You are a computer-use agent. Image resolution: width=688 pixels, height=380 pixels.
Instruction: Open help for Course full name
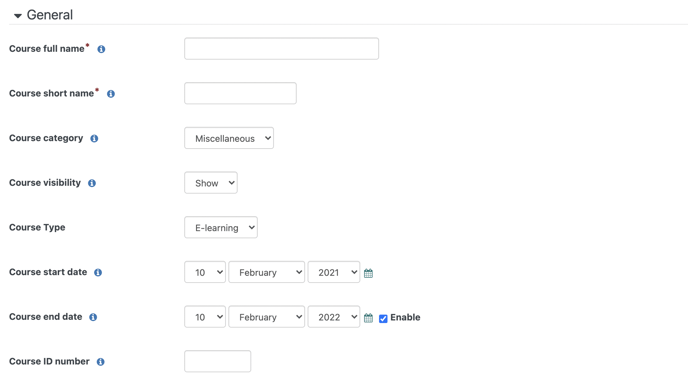(x=101, y=49)
